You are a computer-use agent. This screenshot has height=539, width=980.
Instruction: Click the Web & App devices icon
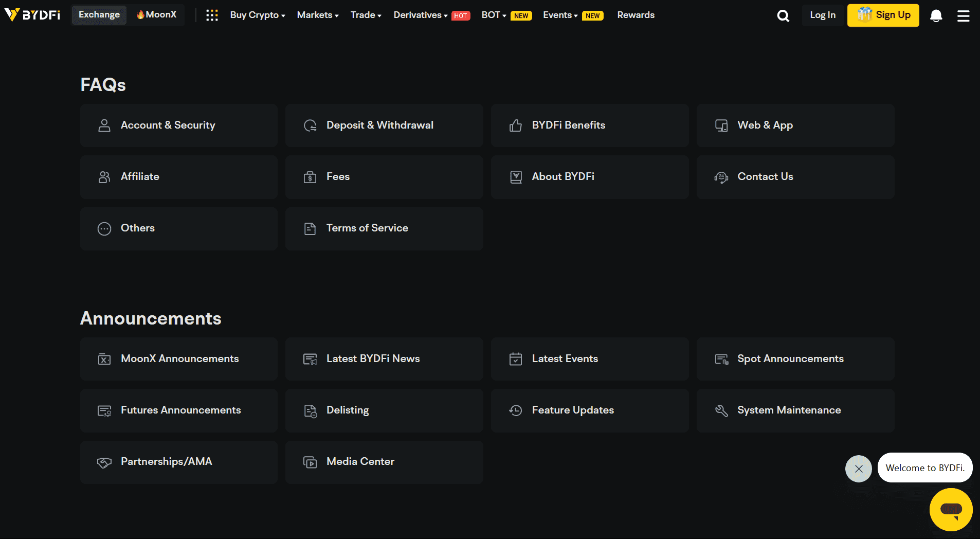(x=721, y=125)
